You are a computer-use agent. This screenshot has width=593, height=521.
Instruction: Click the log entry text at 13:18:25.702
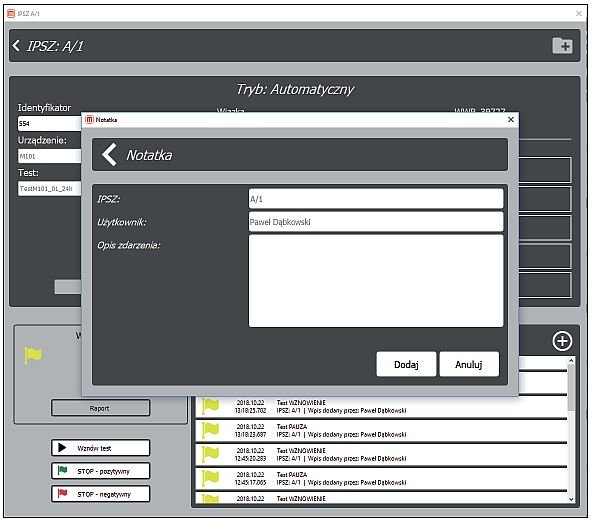tap(341, 406)
